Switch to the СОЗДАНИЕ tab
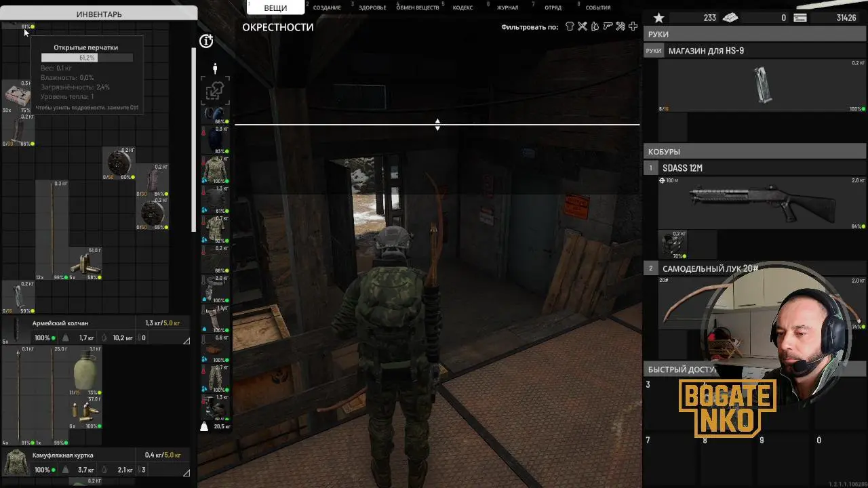868x488 pixels. point(327,7)
